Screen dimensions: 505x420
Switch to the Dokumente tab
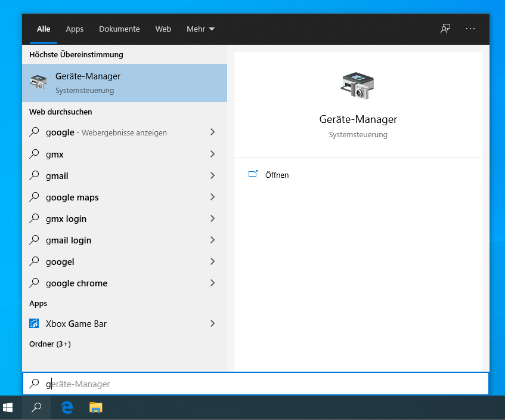[x=119, y=29]
